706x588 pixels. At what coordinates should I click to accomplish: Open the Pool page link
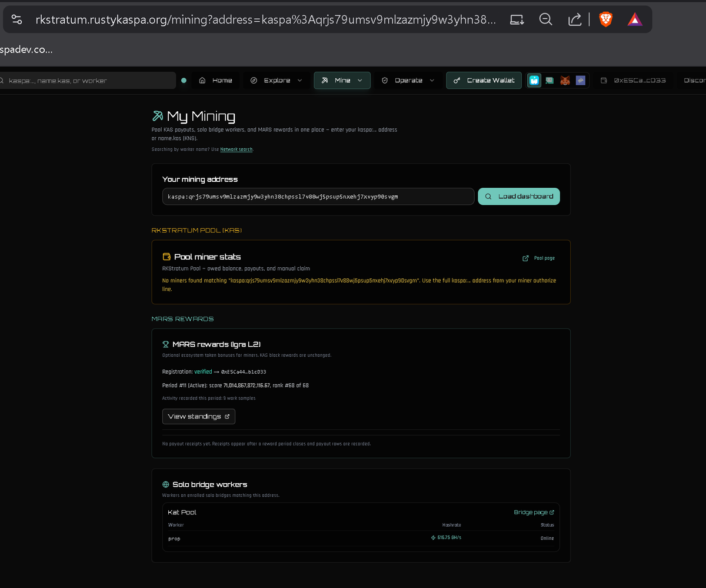coord(539,258)
